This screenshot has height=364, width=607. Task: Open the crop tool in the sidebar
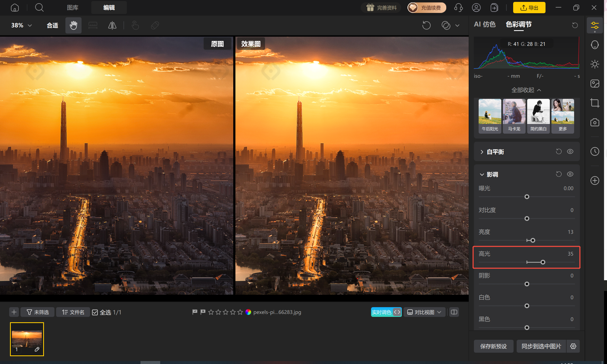pyautogui.click(x=595, y=103)
